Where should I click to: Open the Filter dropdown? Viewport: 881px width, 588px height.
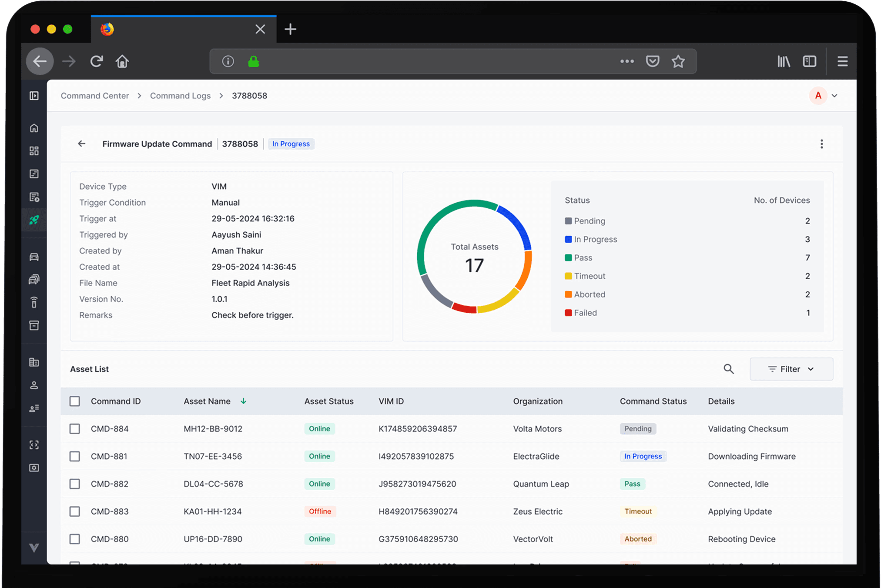pyautogui.click(x=791, y=369)
